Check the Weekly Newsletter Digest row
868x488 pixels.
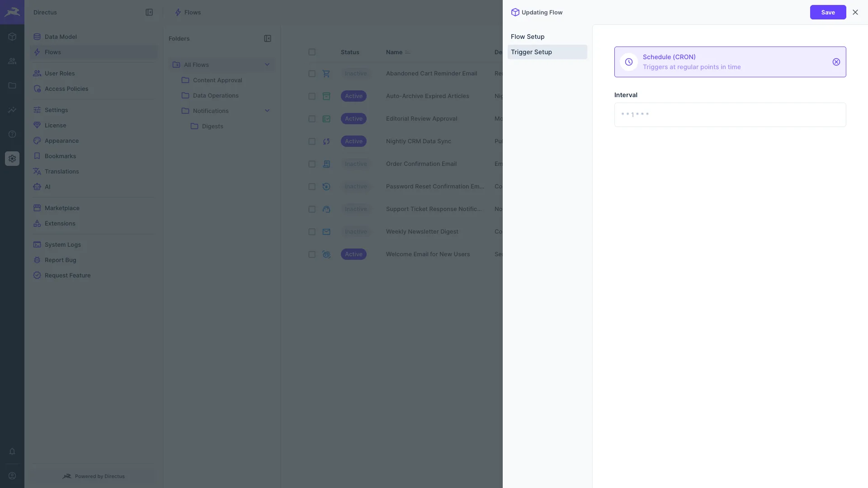312,231
